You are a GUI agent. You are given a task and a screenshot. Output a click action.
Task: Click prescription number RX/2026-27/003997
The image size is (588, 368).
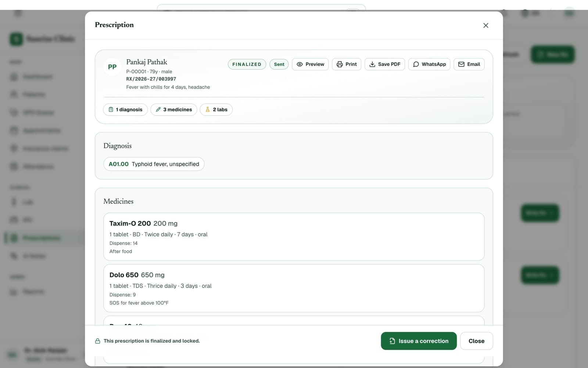[x=151, y=79]
